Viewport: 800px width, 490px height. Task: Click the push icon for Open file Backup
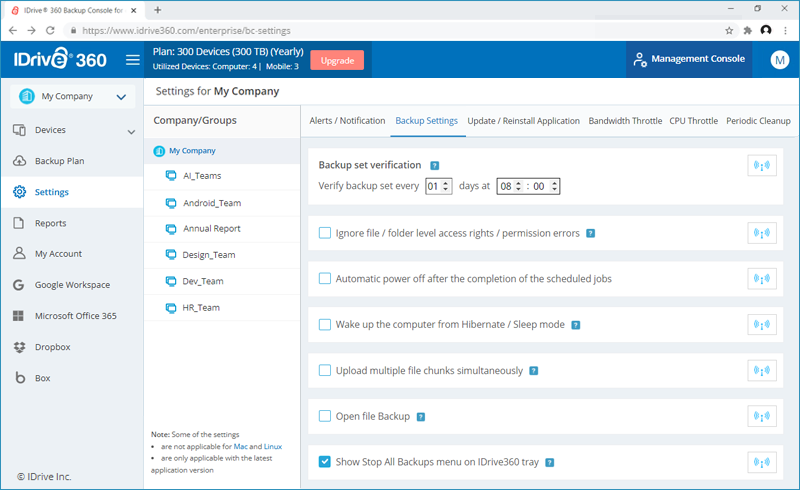click(x=762, y=416)
